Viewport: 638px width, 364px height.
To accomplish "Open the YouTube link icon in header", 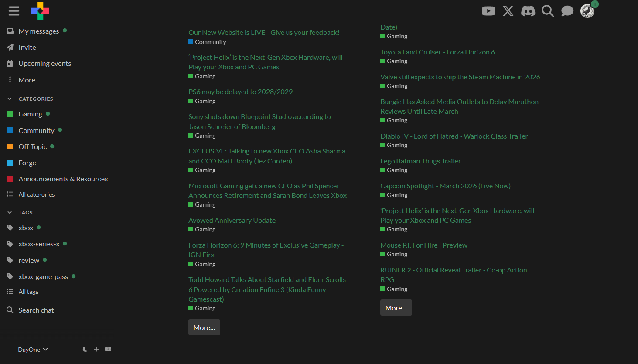I will click(488, 11).
